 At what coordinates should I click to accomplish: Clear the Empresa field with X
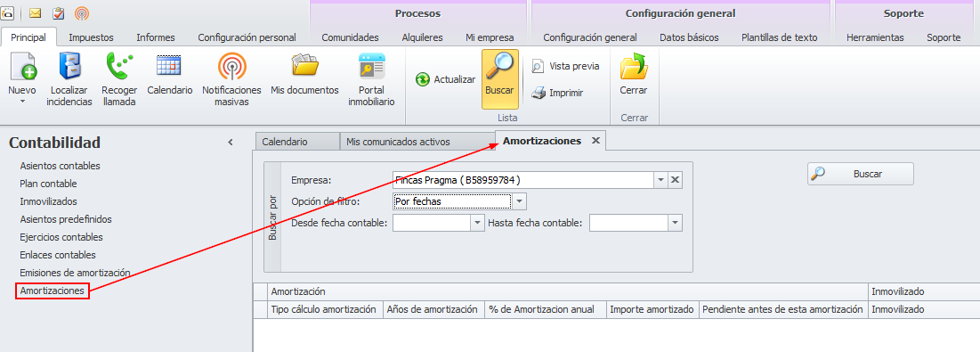pos(675,180)
